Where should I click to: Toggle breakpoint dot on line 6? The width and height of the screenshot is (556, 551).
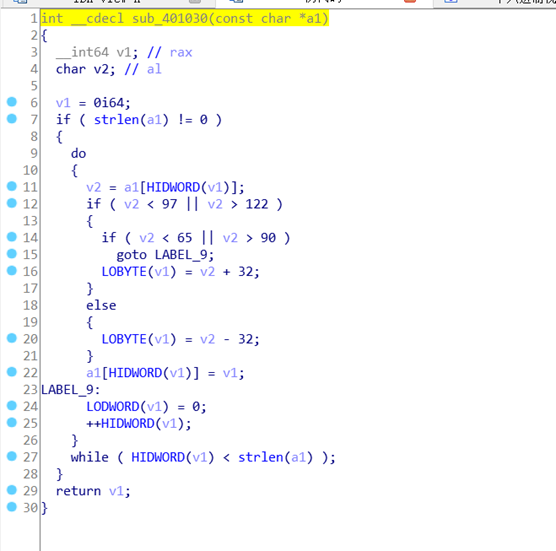point(12,102)
